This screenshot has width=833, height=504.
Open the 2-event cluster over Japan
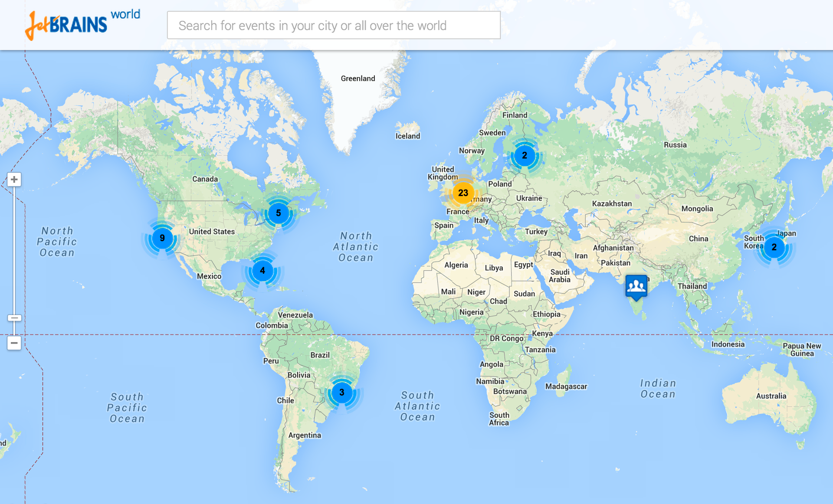774,247
